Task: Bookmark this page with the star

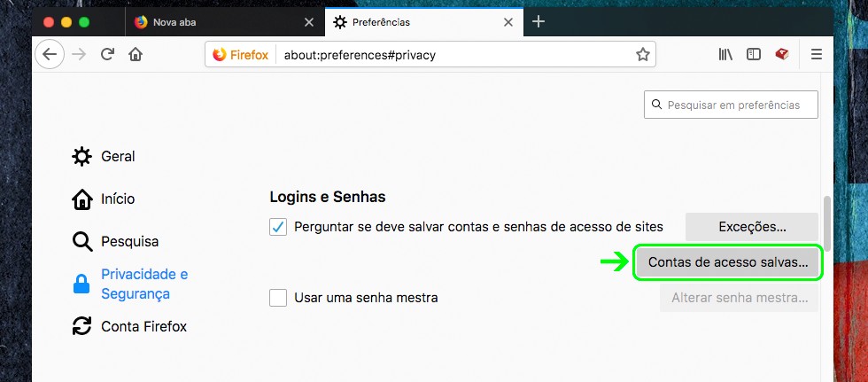Action: [643, 54]
